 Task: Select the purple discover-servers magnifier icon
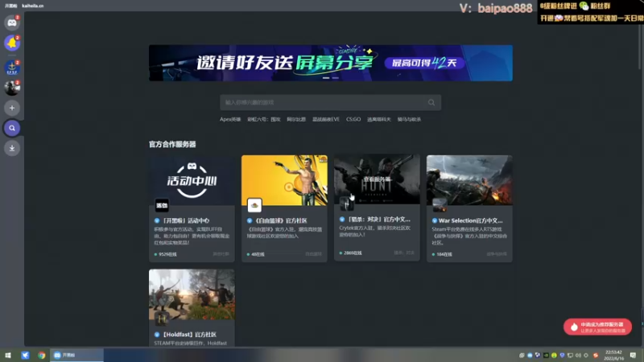12,128
